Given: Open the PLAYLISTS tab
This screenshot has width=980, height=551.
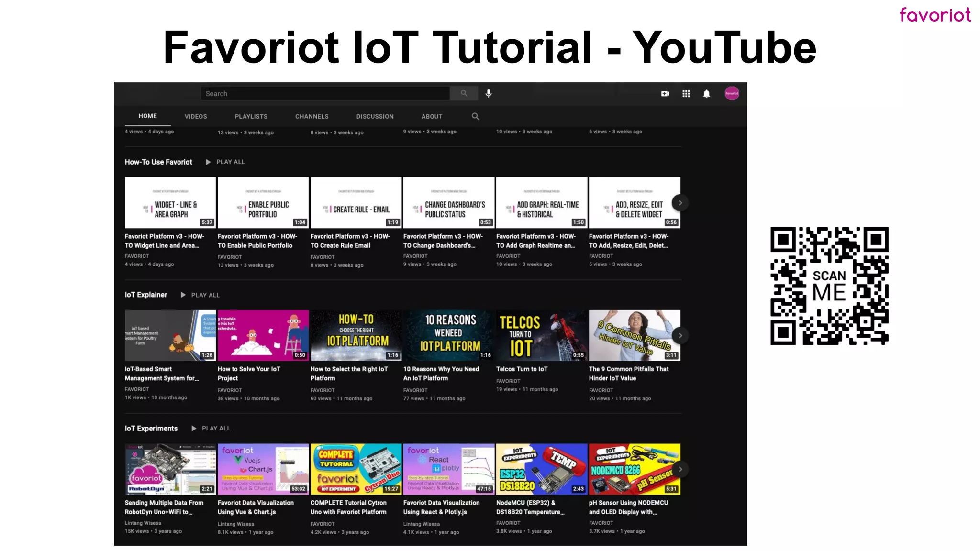Looking at the screenshot, I should coord(251,116).
